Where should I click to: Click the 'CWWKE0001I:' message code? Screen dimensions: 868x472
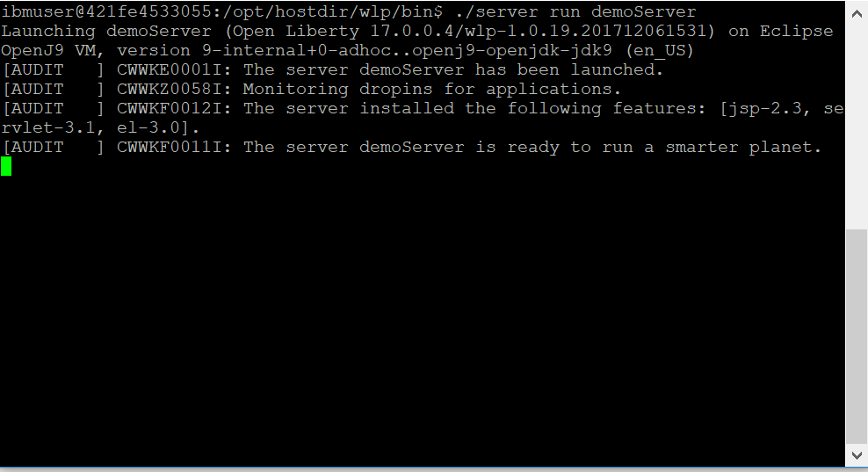click(x=174, y=69)
